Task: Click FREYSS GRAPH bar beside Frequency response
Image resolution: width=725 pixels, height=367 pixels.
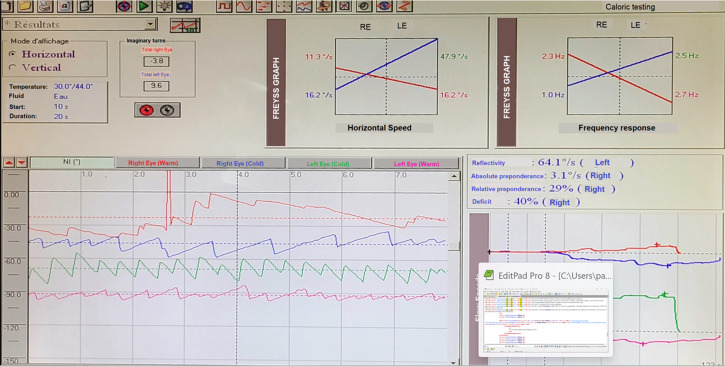Action: [507, 83]
